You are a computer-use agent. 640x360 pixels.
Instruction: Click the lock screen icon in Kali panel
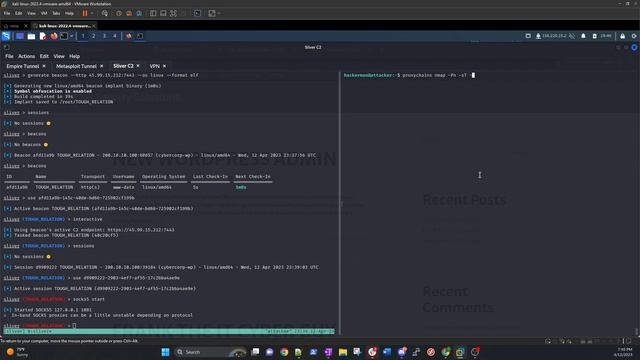tap(622, 36)
